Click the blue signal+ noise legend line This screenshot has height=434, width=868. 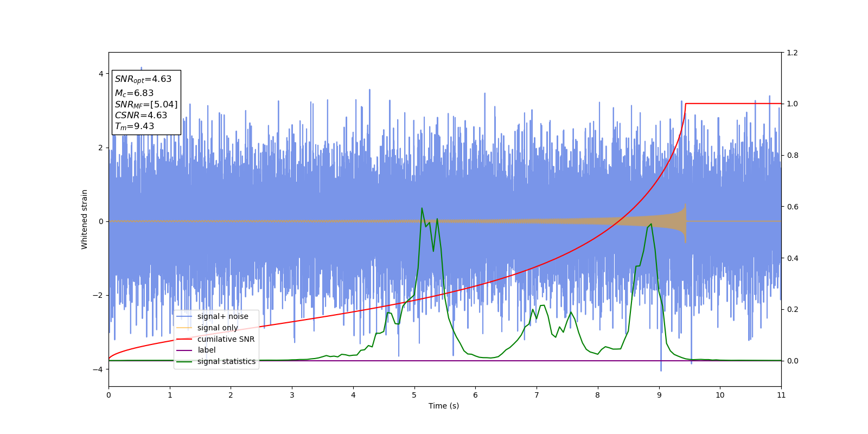coord(184,316)
